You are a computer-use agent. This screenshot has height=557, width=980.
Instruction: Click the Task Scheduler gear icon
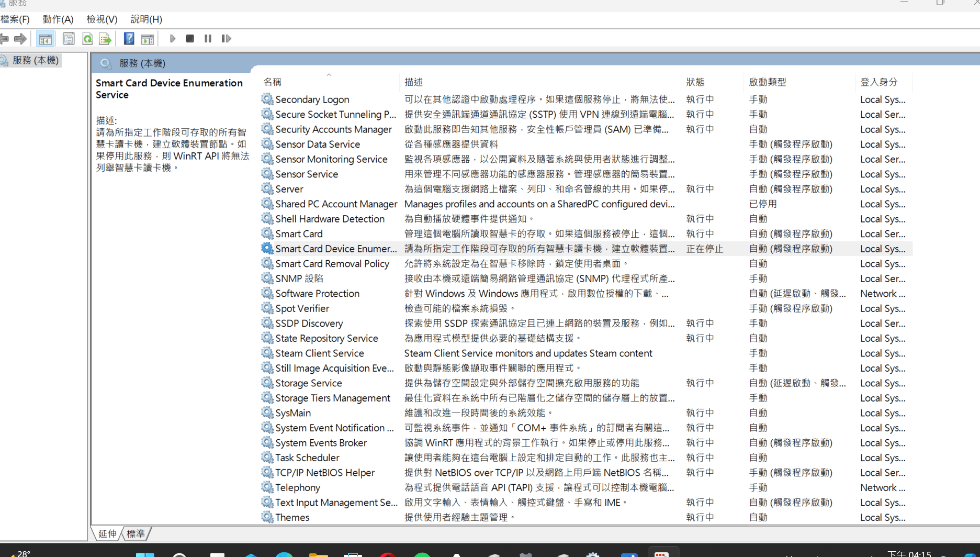pyautogui.click(x=267, y=458)
